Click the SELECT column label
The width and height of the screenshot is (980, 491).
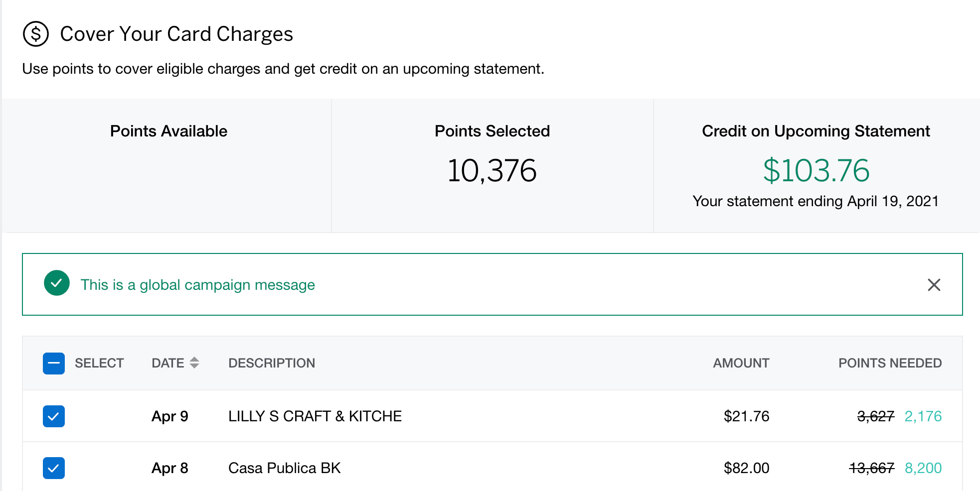(x=99, y=363)
